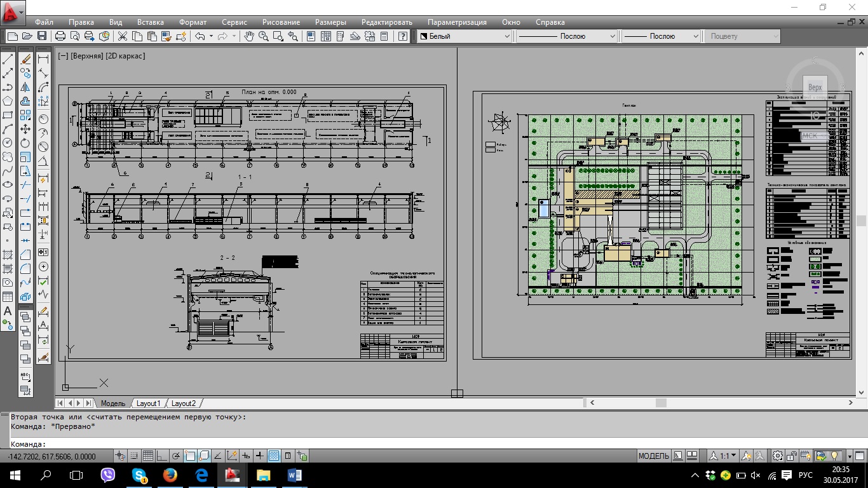Screen dimensions: 868x488
Task: Open the Параметризация menu
Action: click(457, 22)
